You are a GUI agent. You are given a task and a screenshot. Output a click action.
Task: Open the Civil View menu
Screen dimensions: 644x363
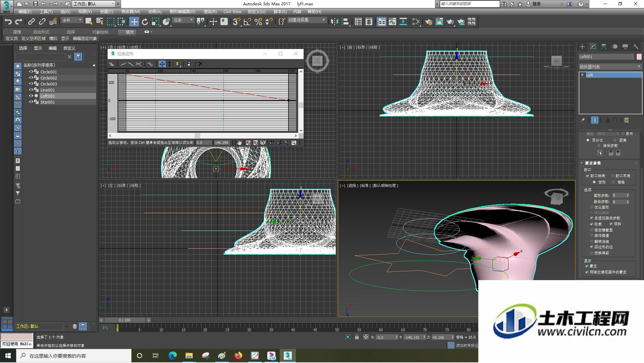coord(232,12)
